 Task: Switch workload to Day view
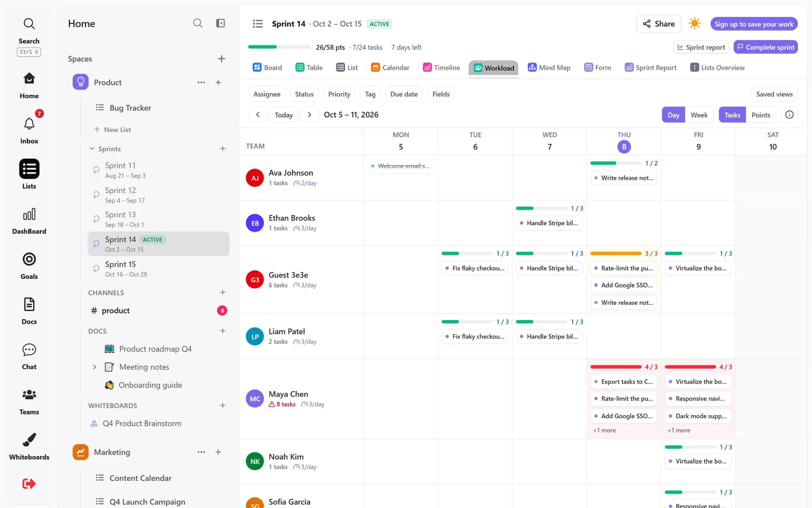coord(673,115)
